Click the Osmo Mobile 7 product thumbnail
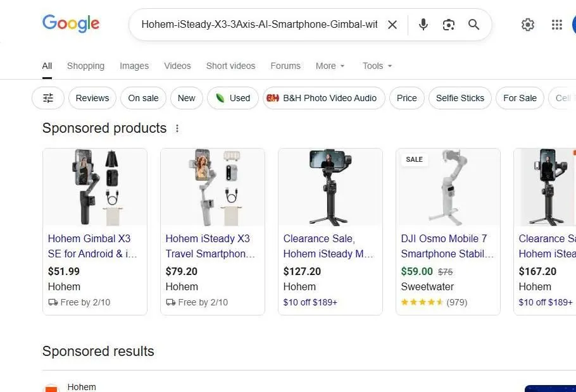This screenshot has height=392, width=576. point(448,187)
